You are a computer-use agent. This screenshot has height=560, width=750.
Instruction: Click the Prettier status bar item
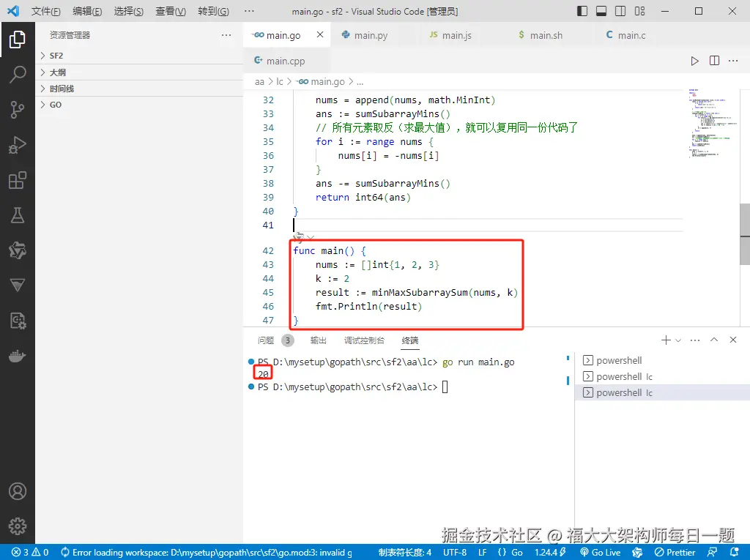point(675,552)
